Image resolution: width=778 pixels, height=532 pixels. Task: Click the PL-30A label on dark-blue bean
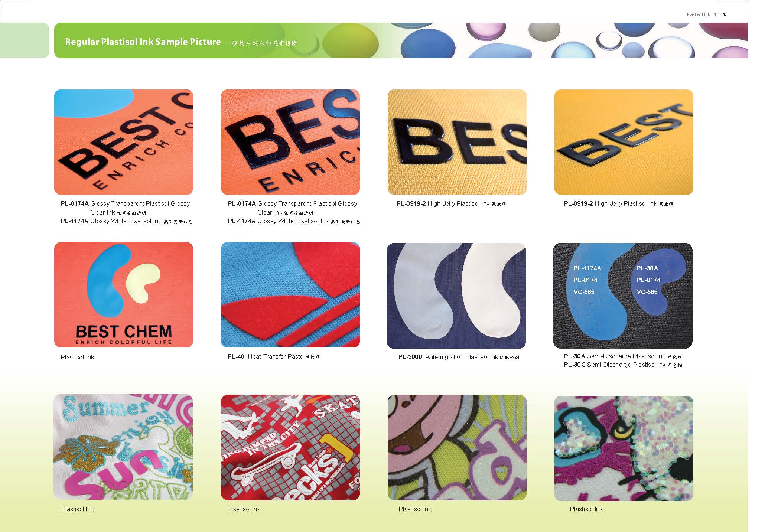coord(647,268)
